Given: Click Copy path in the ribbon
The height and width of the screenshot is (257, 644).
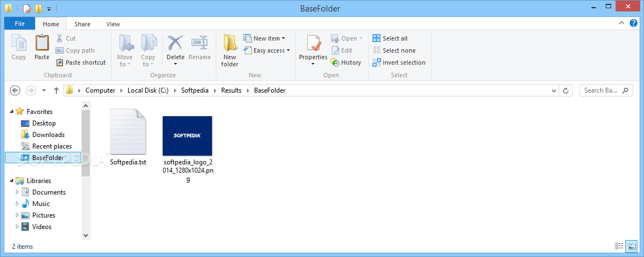Looking at the screenshot, I should [75, 50].
